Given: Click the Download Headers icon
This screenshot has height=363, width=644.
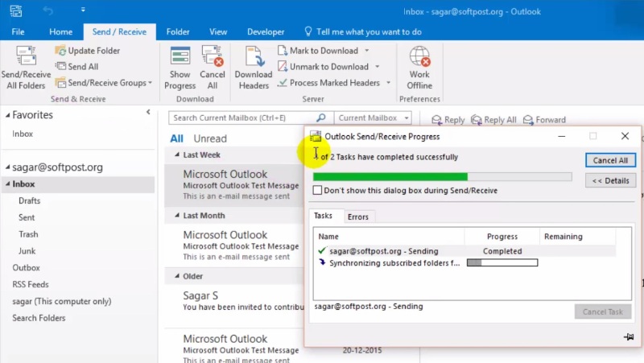Looking at the screenshot, I should coord(254,56).
